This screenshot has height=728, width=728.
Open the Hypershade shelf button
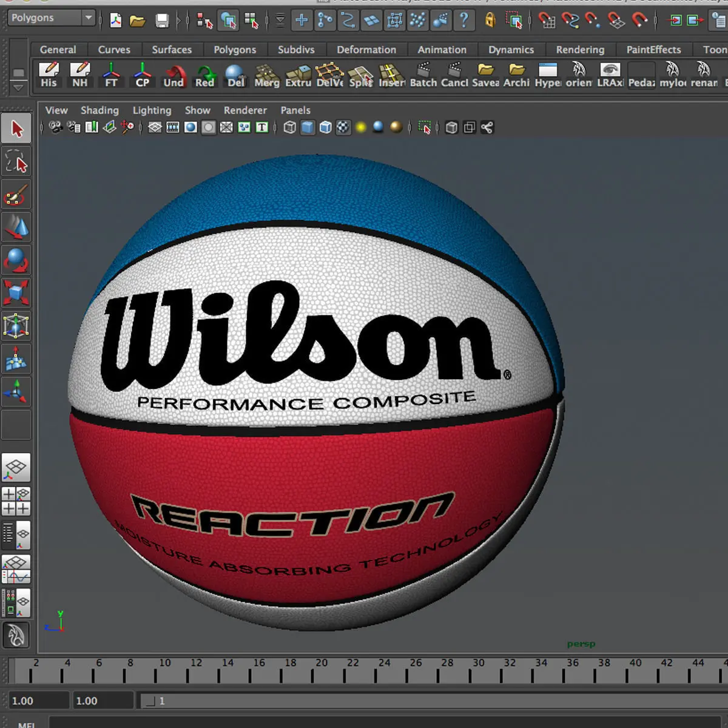[x=548, y=75]
